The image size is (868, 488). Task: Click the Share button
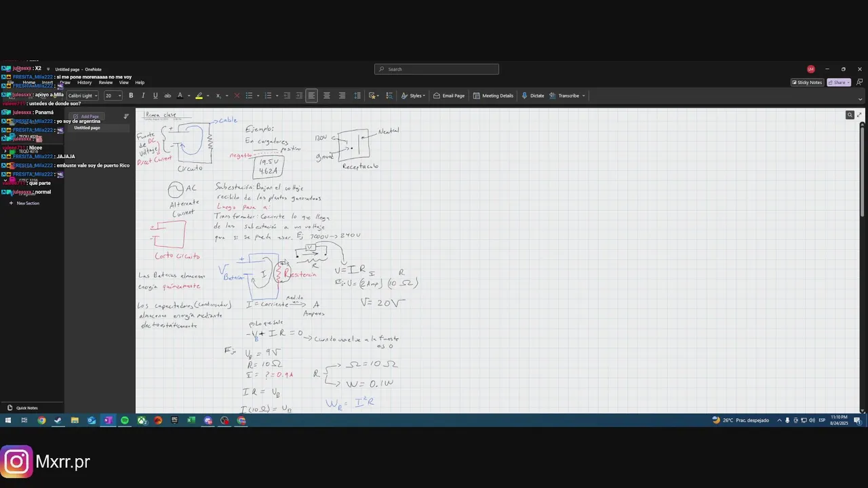(x=839, y=83)
